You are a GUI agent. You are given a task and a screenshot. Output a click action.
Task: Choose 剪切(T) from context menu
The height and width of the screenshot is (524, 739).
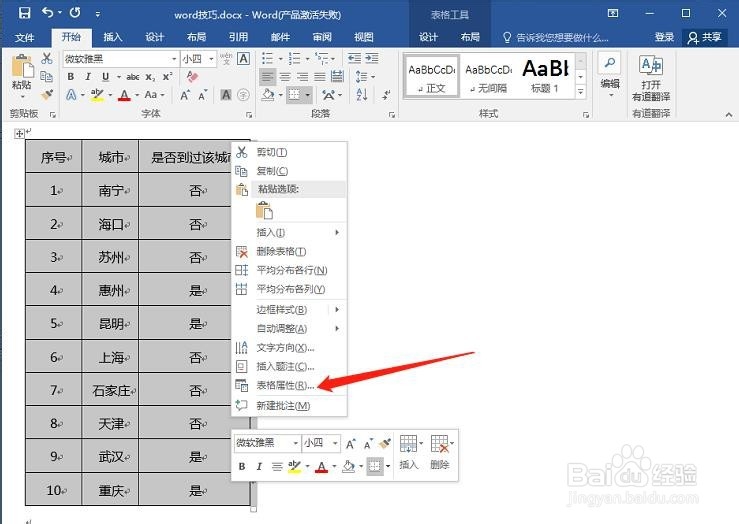[x=289, y=152]
